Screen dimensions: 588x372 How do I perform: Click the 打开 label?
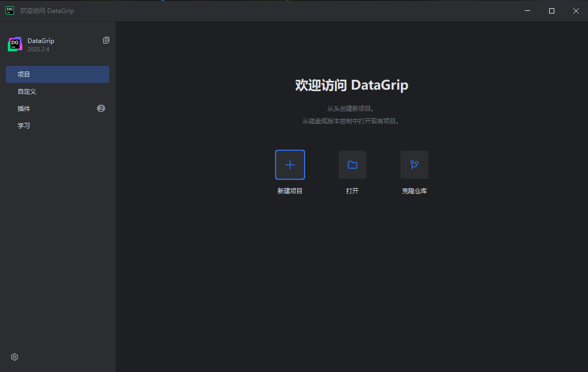[352, 191]
